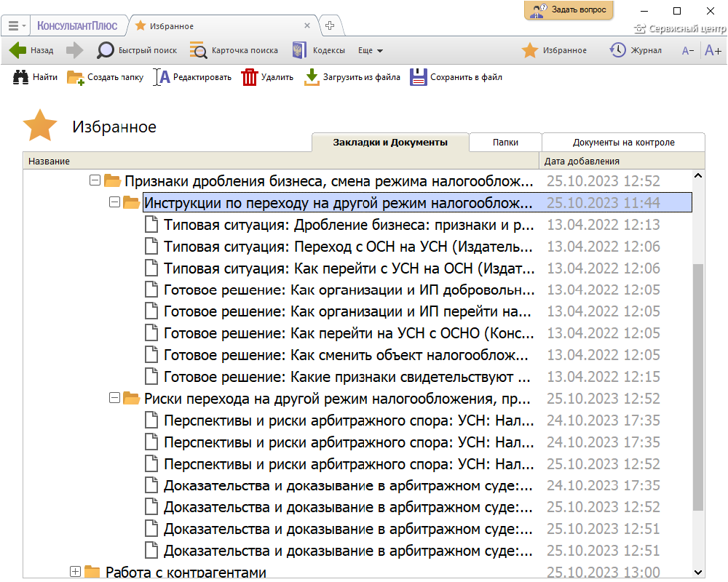728x582 pixels.
Task: Open Типовая ситуация: Переход с ОСН на УСН
Action: point(348,247)
